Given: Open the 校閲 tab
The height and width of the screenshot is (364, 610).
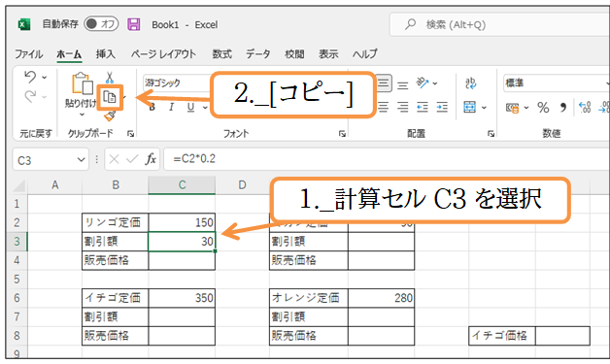Looking at the screenshot, I should tap(294, 53).
